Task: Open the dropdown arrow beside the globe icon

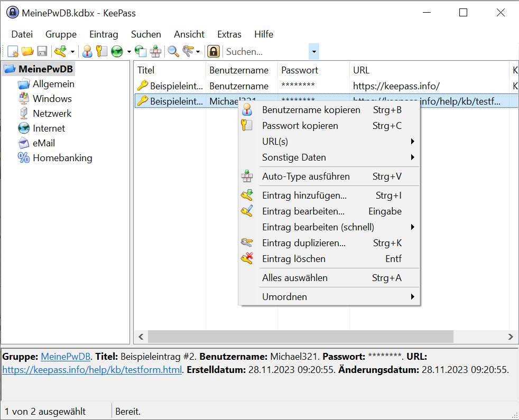Action: 129,52
